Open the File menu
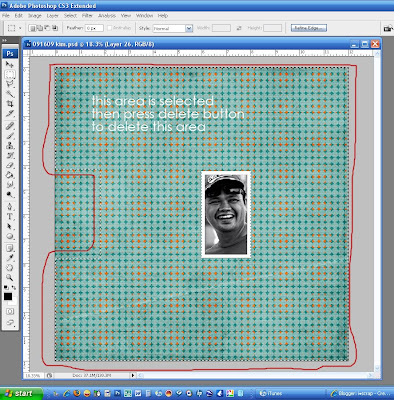The image size is (394, 400). tap(6, 16)
